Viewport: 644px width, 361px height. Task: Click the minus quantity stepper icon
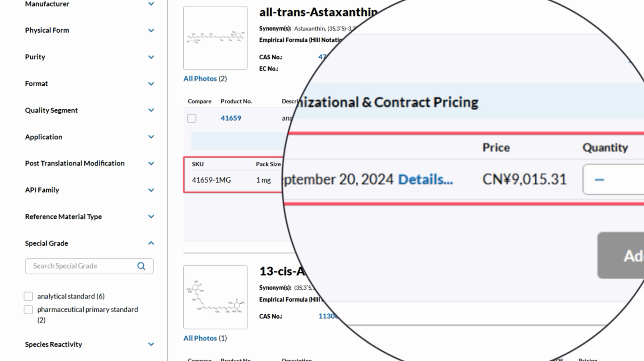[x=599, y=179]
